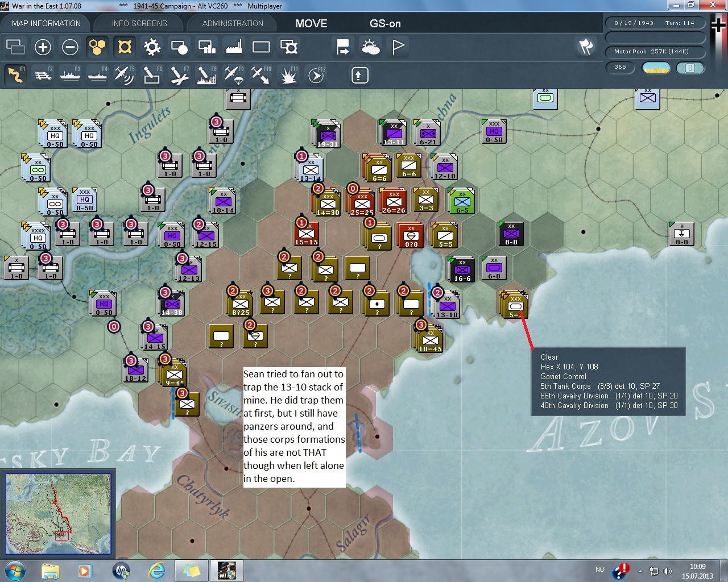Select the F1 move mode button
The width and height of the screenshot is (728, 582).
[15, 75]
